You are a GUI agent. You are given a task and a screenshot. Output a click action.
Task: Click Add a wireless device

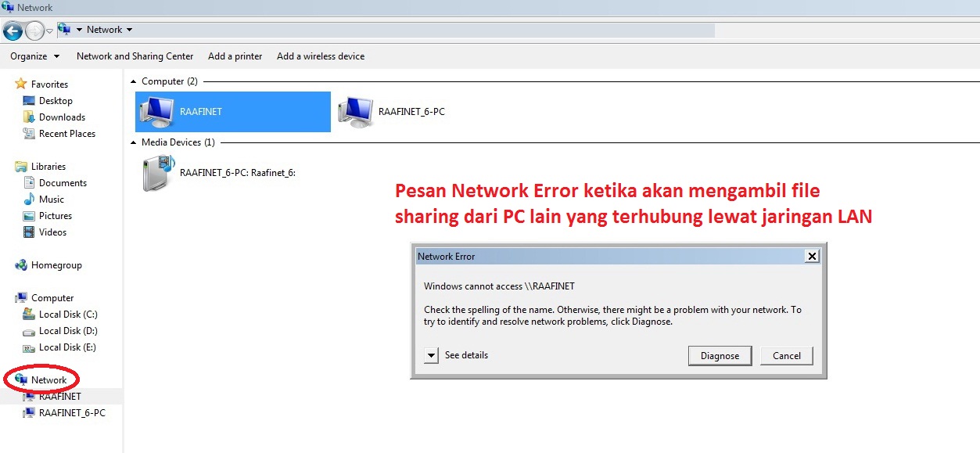coord(321,56)
